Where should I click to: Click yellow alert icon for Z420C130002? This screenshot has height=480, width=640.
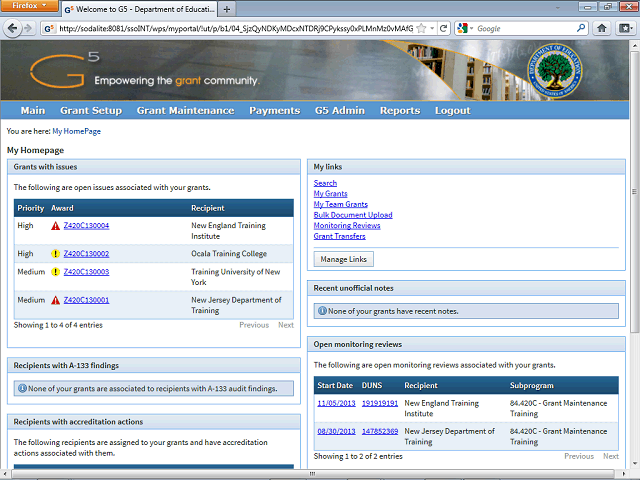click(56, 254)
